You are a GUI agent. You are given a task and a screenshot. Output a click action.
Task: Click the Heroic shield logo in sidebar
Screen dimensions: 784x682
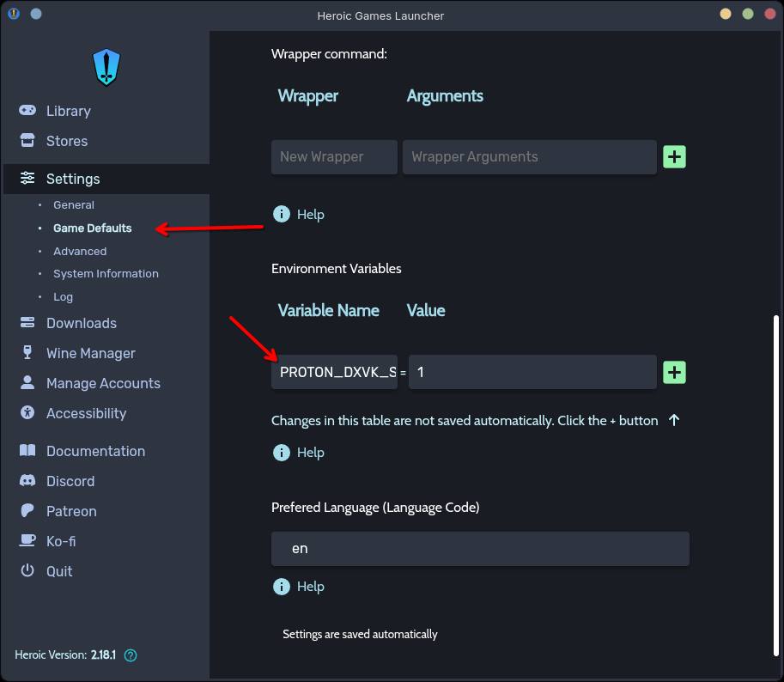pos(106,66)
